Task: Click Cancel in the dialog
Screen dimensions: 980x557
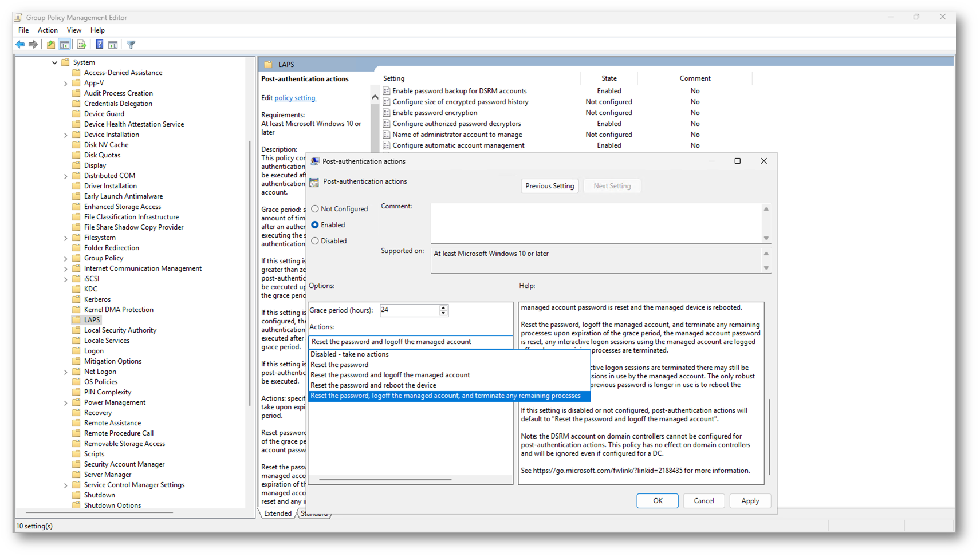Action: point(703,501)
